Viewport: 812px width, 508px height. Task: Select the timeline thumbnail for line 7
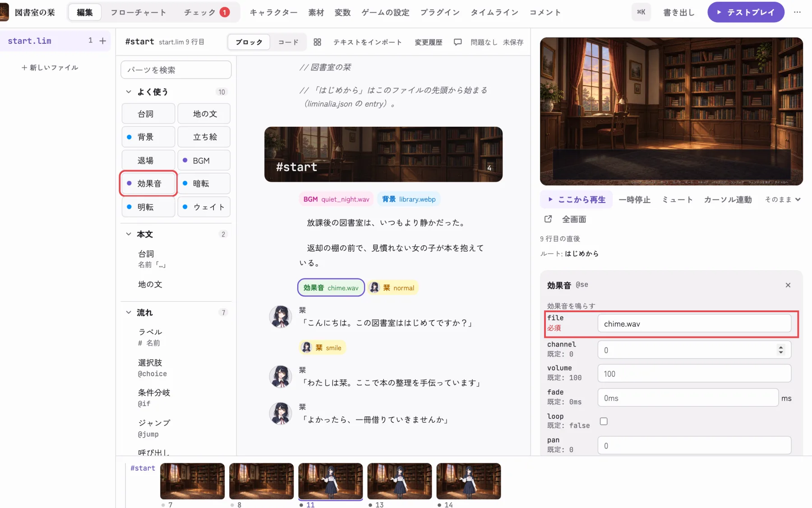[193, 481]
